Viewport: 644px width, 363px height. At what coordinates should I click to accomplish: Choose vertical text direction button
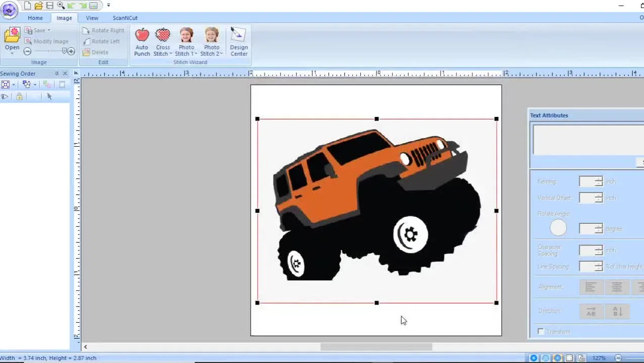[618, 311]
